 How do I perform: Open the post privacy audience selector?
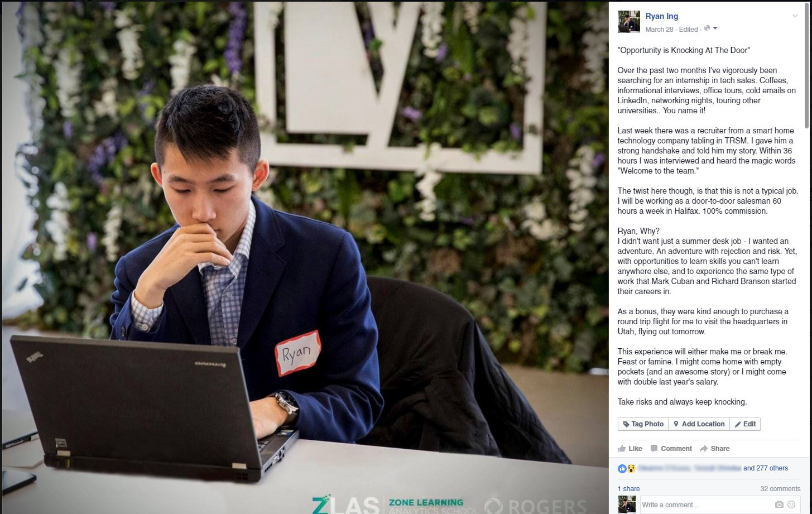(x=710, y=28)
